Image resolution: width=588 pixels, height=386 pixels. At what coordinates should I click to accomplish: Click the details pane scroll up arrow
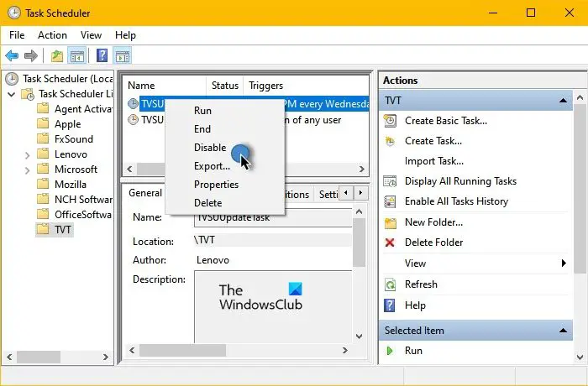tap(359, 212)
